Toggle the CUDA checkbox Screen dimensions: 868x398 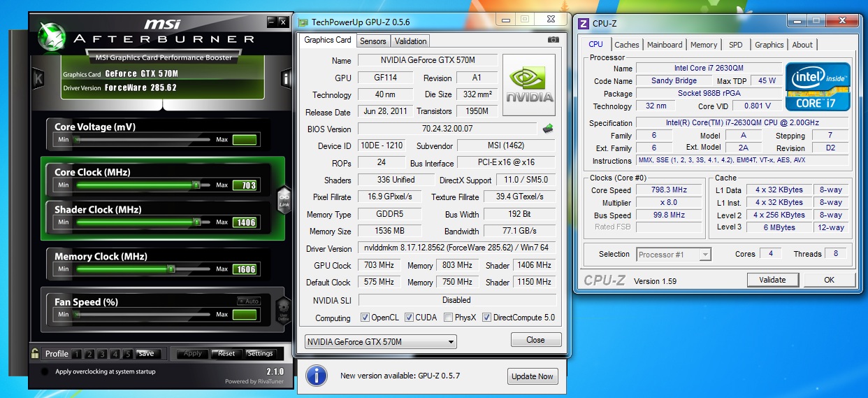click(410, 318)
